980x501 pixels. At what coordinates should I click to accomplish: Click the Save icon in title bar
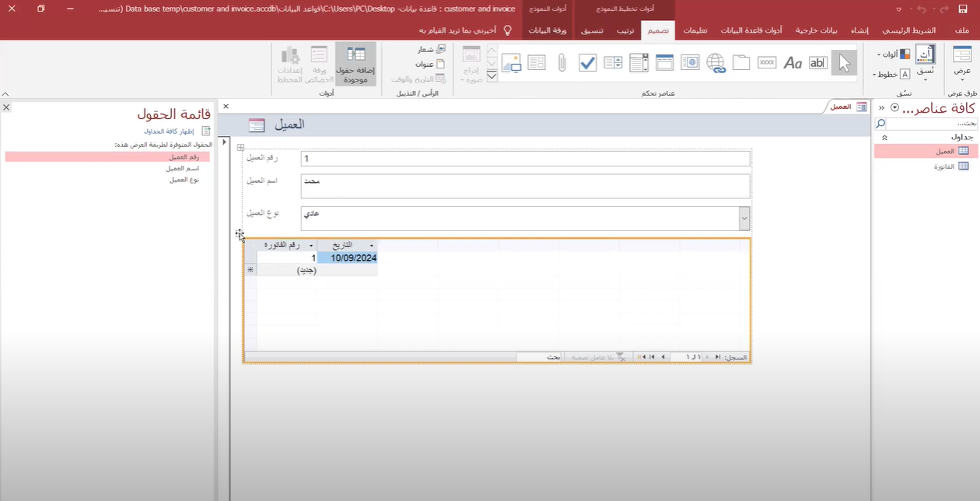click(963, 9)
